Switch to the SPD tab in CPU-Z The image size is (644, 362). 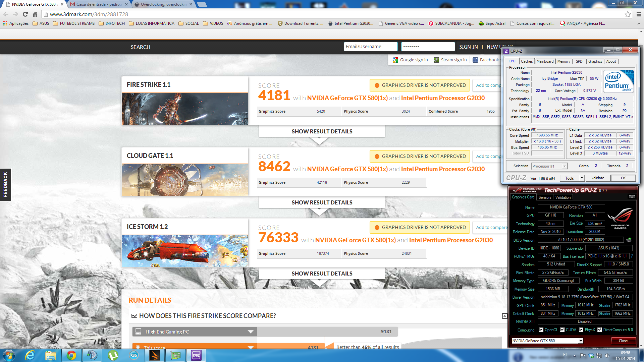click(579, 61)
